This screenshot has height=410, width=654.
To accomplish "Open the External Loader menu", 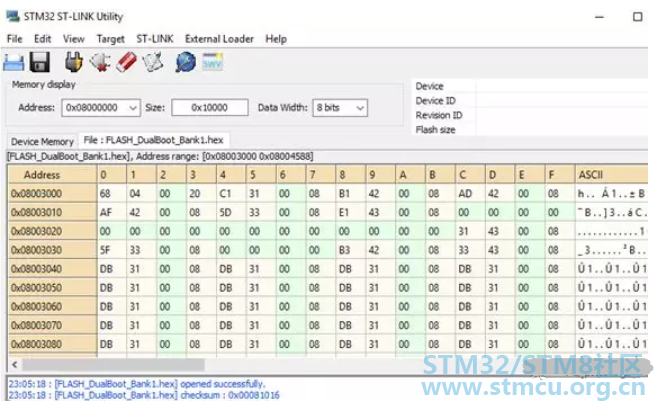I will [x=219, y=39].
